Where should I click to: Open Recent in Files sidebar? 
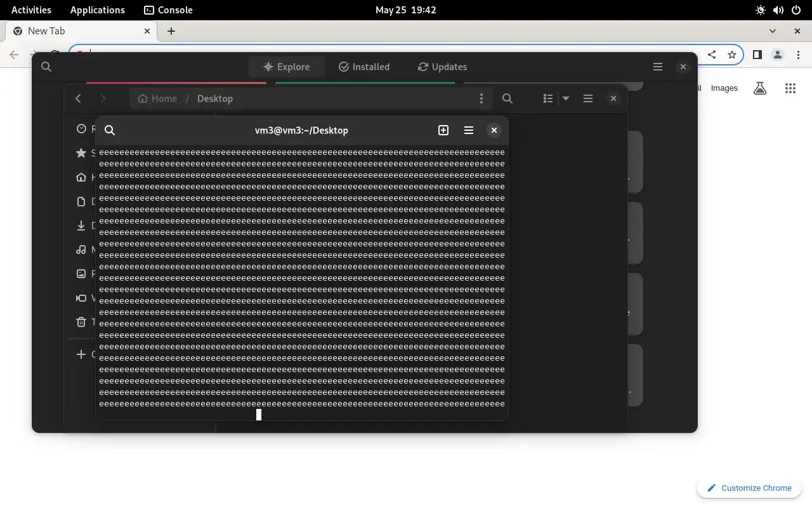82,129
